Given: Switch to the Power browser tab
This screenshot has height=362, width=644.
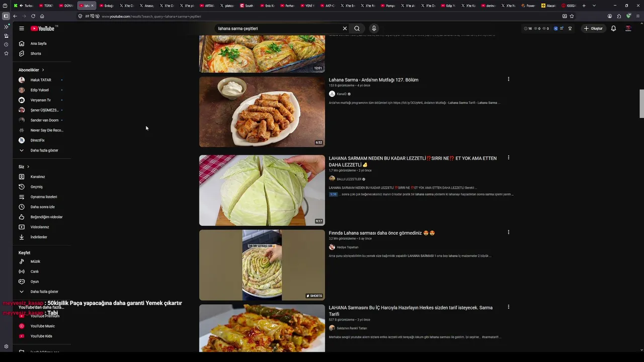Looking at the screenshot, I should (x=528, y=6).
